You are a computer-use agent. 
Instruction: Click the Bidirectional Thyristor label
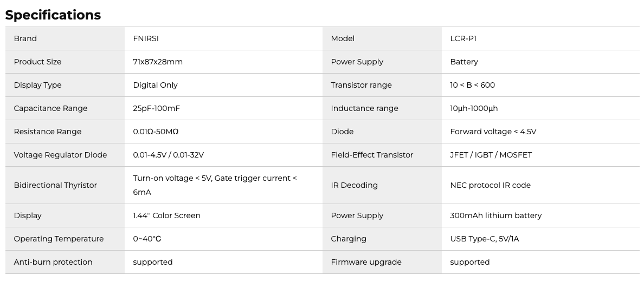click(x=55, y=185)
